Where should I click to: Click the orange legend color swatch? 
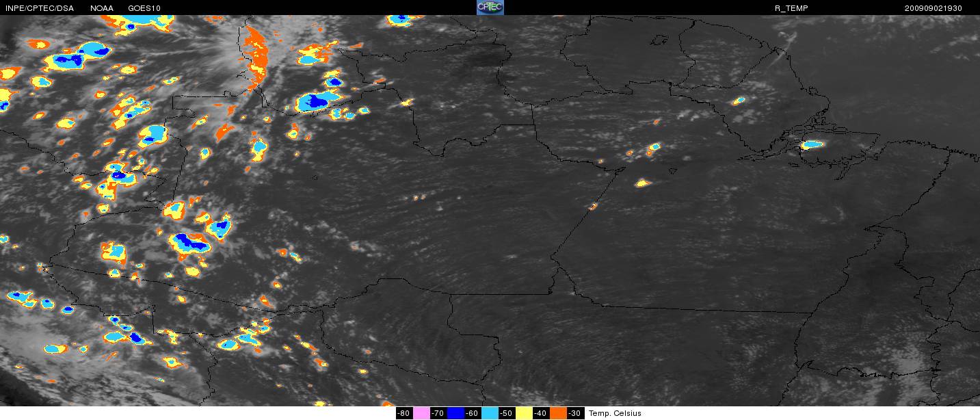point(559,413)
